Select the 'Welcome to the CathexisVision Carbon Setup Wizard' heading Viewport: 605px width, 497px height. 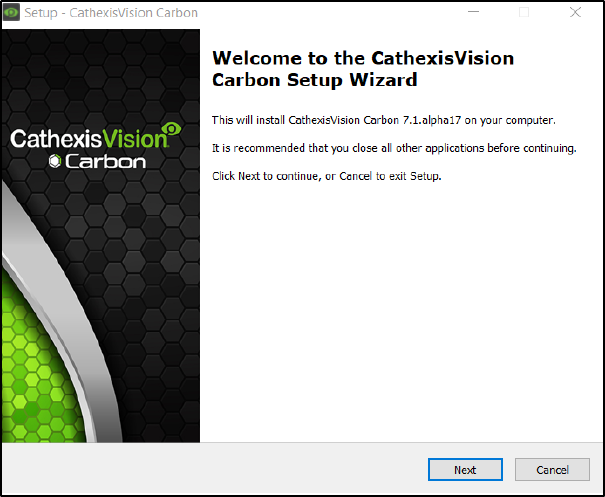[363, 69]
